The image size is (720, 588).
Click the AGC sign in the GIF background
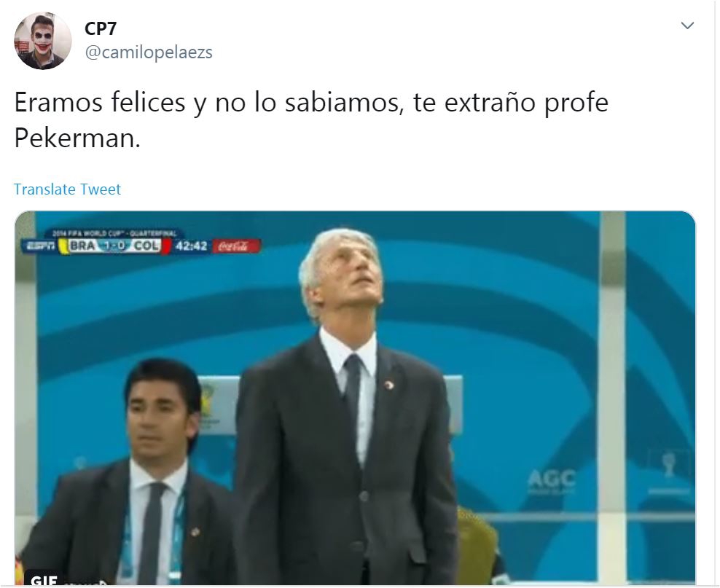pos(551,479)
